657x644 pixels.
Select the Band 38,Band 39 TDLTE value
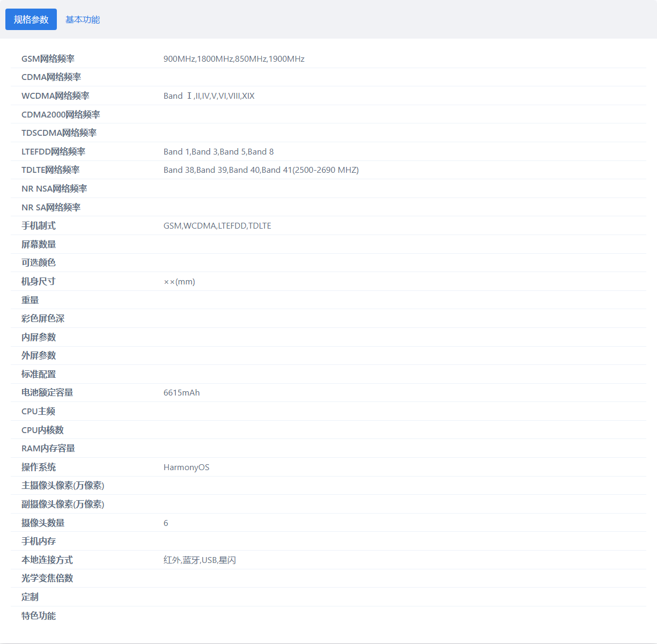tap(261, 170)
